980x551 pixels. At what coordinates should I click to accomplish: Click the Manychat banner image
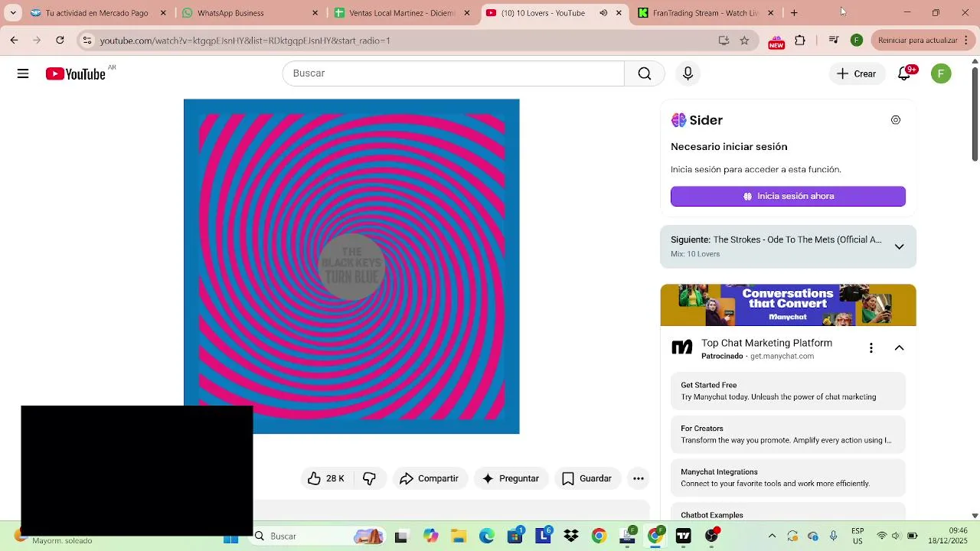(788, 305)
